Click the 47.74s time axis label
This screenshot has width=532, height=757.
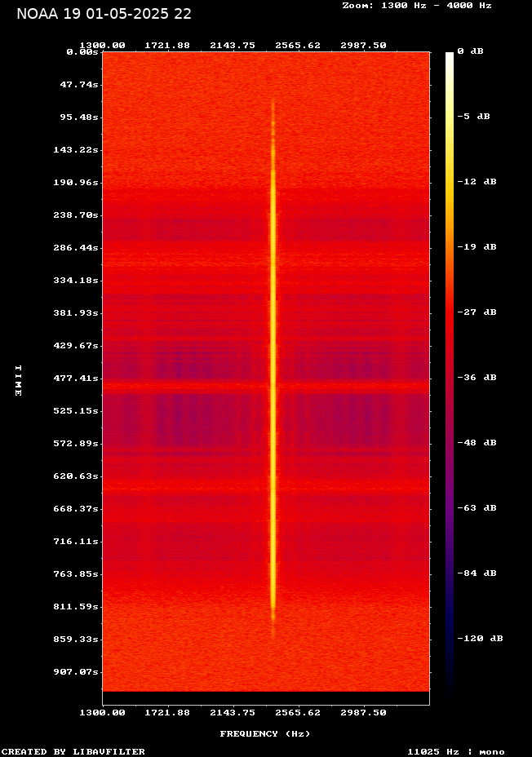coord(79,85)
